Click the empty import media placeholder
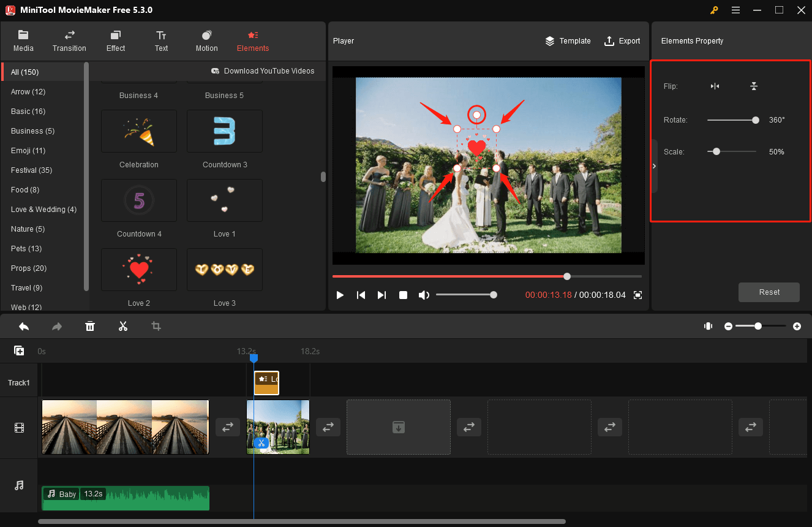 399,427
